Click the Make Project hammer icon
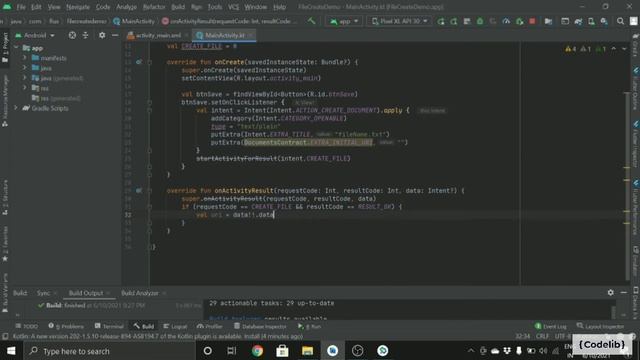The image size is (640, 360). pos(311,21)
